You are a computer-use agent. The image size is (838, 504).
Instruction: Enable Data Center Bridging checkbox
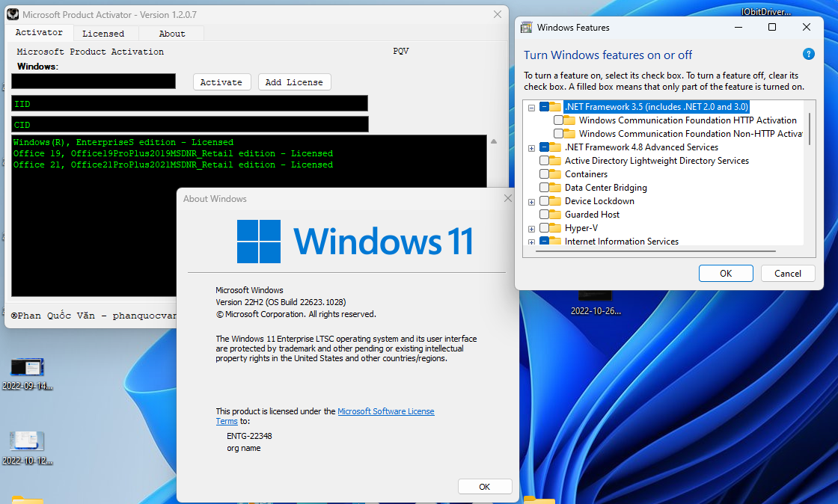coord(544,188)
